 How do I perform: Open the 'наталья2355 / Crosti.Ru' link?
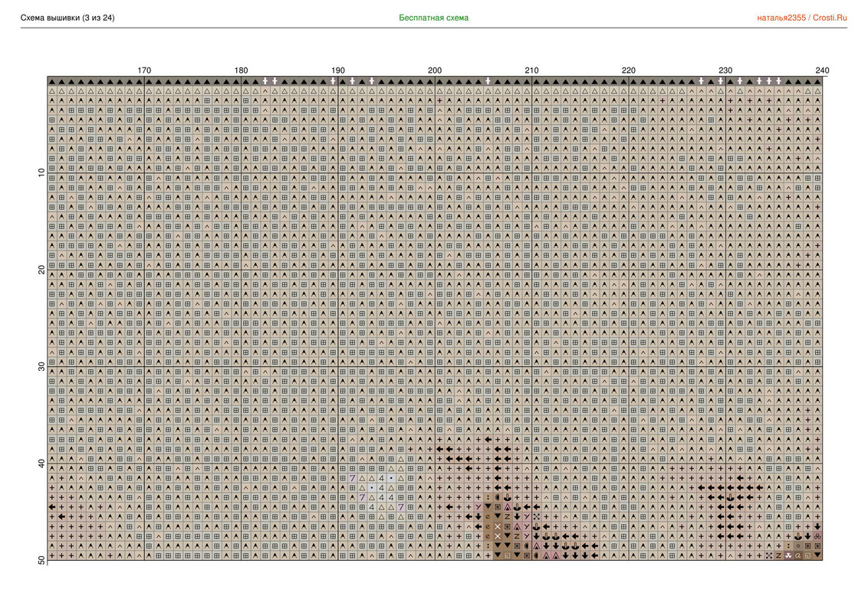coord(801,18)
